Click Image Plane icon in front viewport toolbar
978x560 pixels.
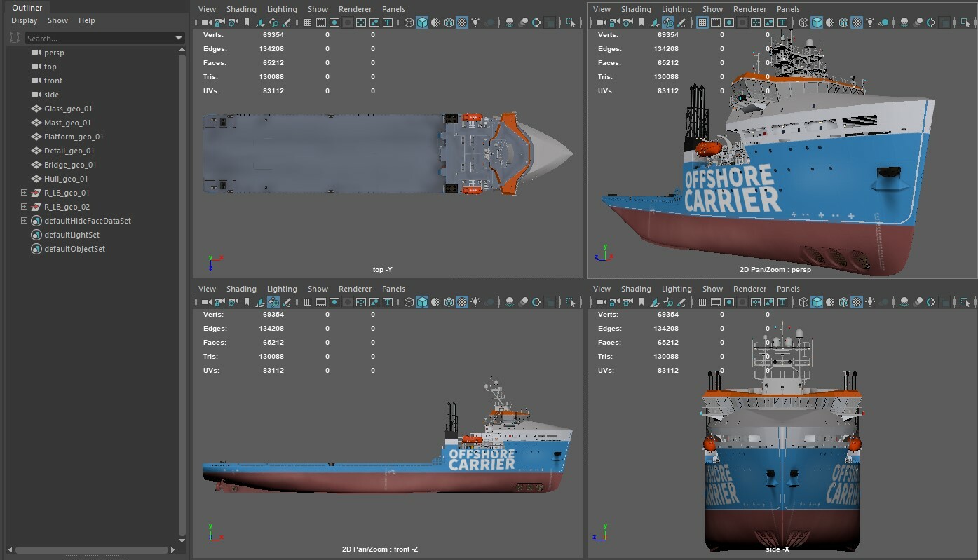coord(260,302)
